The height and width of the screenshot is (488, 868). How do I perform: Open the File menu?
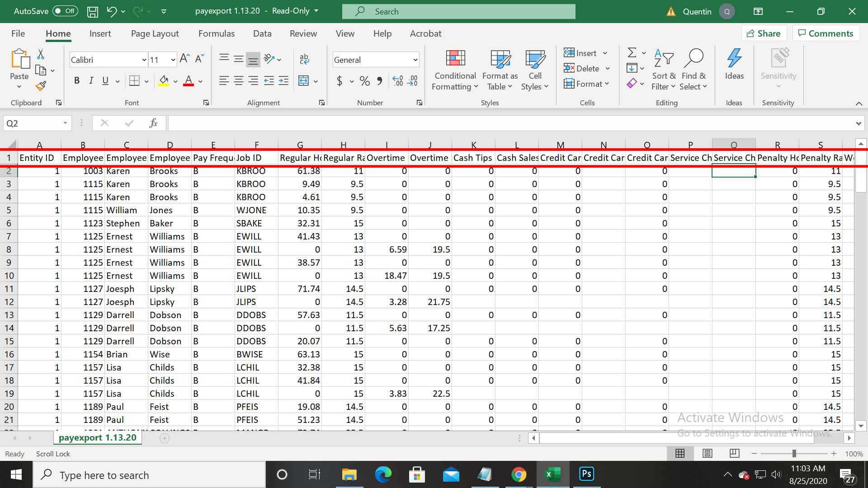point(18,33)
